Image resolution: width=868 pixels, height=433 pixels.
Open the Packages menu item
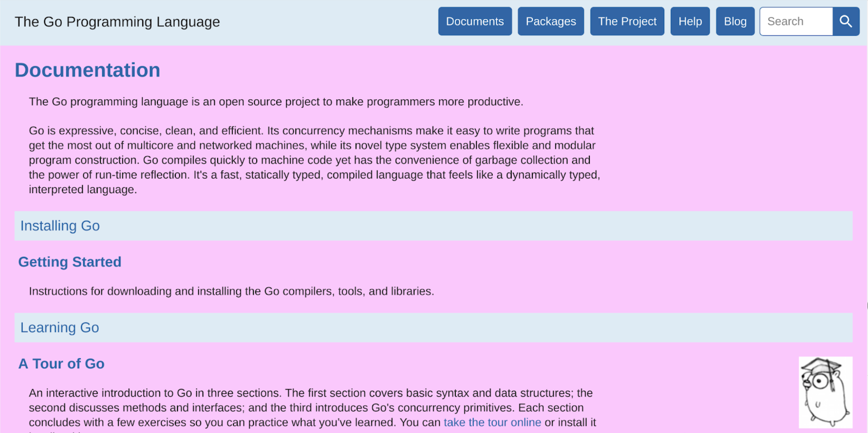click(550, 21)
